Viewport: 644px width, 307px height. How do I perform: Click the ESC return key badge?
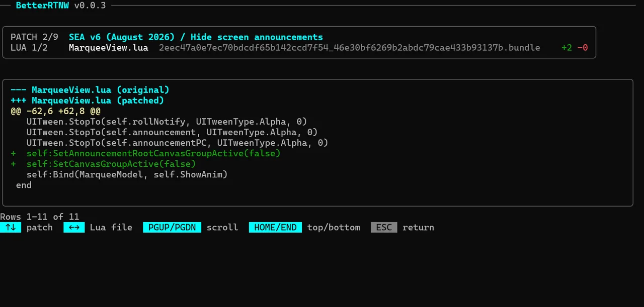tap(384, 227)
